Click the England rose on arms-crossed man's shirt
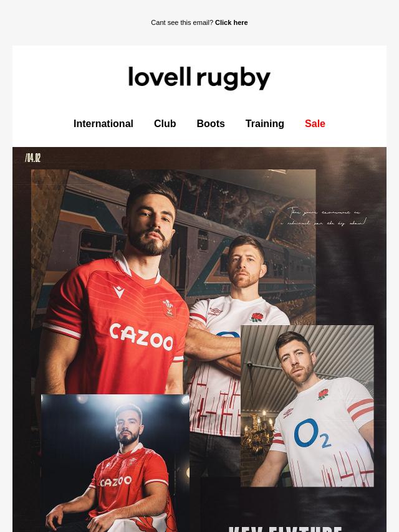 click(257, 317)
